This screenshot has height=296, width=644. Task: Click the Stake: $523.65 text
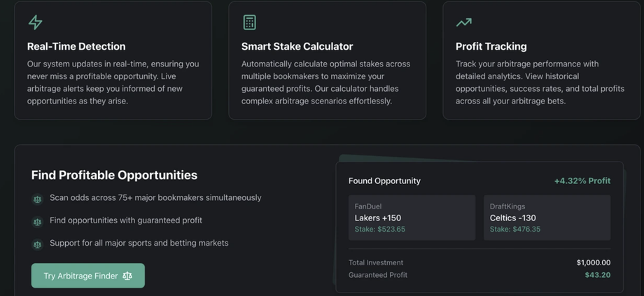pyautogui.click(x=380, y=230)
